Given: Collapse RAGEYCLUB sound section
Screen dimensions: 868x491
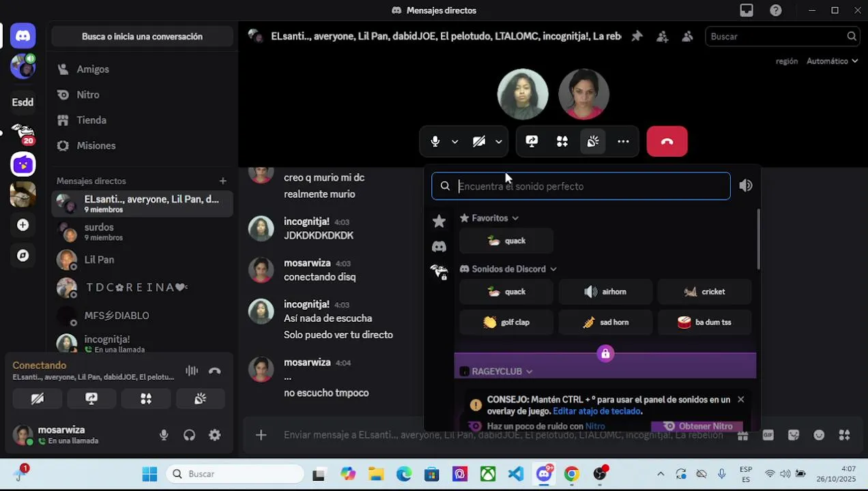Looking at the screenshot, I should [496, 372].
